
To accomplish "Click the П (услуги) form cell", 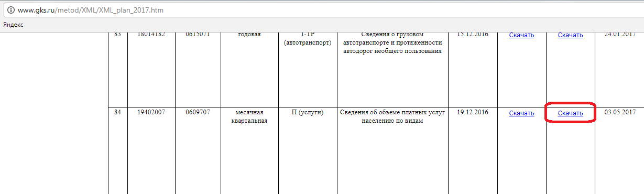I will (307, 112).
